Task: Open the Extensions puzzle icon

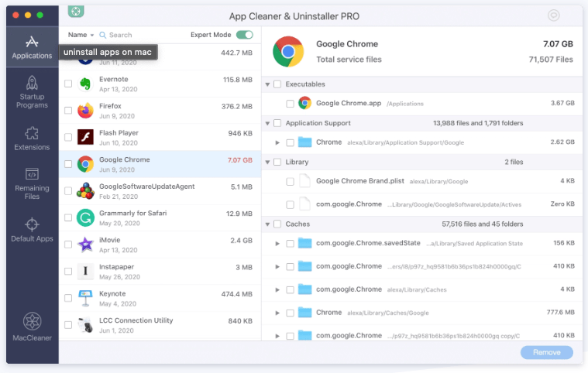Action: point(32,133)
